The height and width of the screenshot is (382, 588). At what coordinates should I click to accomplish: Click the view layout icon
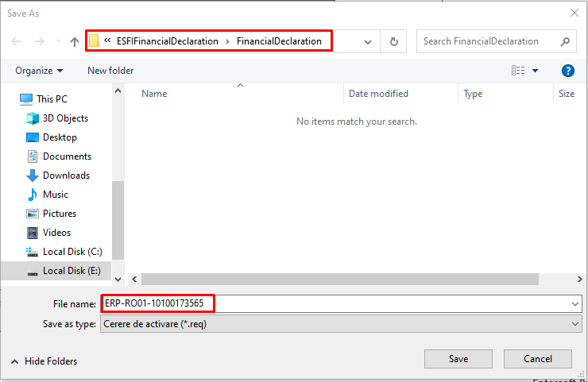coord(518,71)
